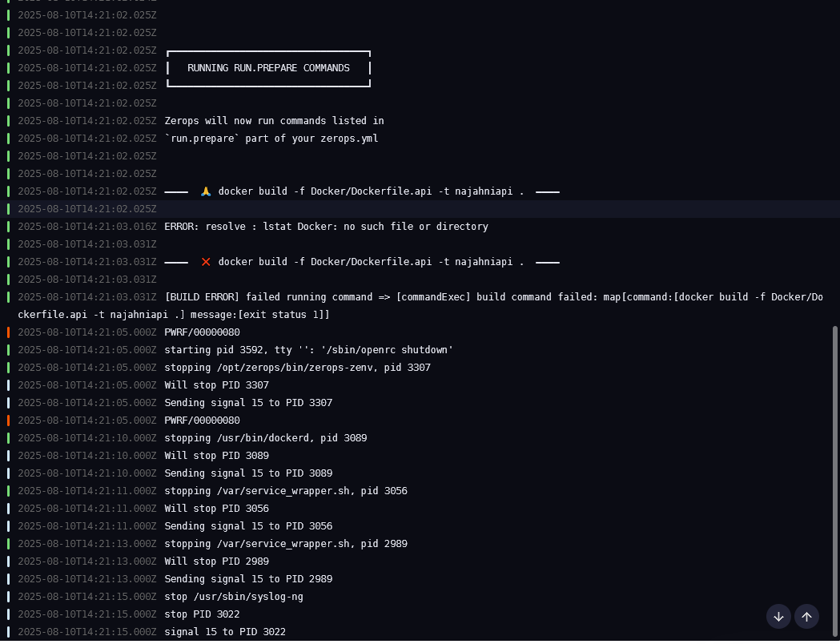This screenshot has height=644, width=840.
Task: Select the 'RUNNING RUN.PREPARE COMMANDS' banner text
Action: [268, 68]
